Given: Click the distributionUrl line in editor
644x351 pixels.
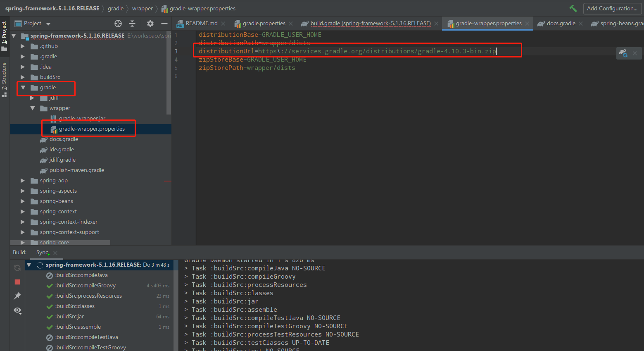Looking at the screenshot, I should coord(347,51).
